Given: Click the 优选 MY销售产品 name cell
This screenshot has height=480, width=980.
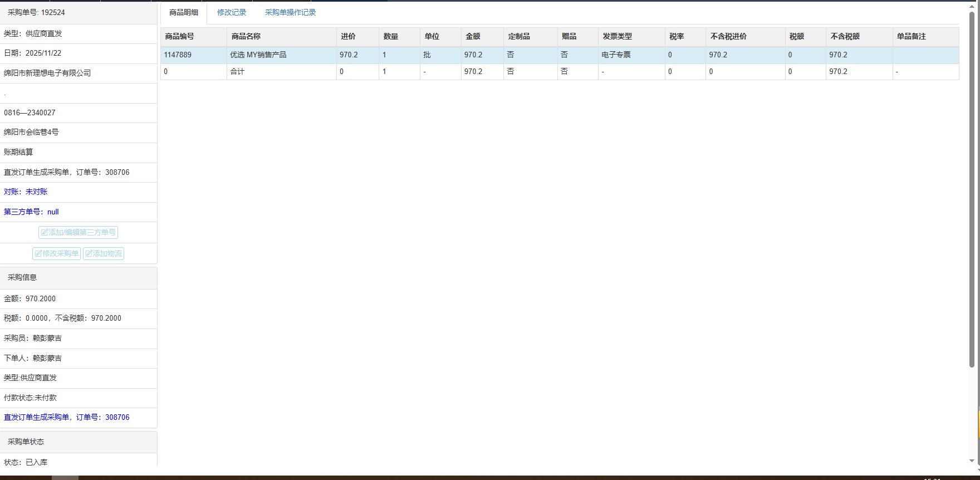Looking at the screenshot, I should 258,55.
